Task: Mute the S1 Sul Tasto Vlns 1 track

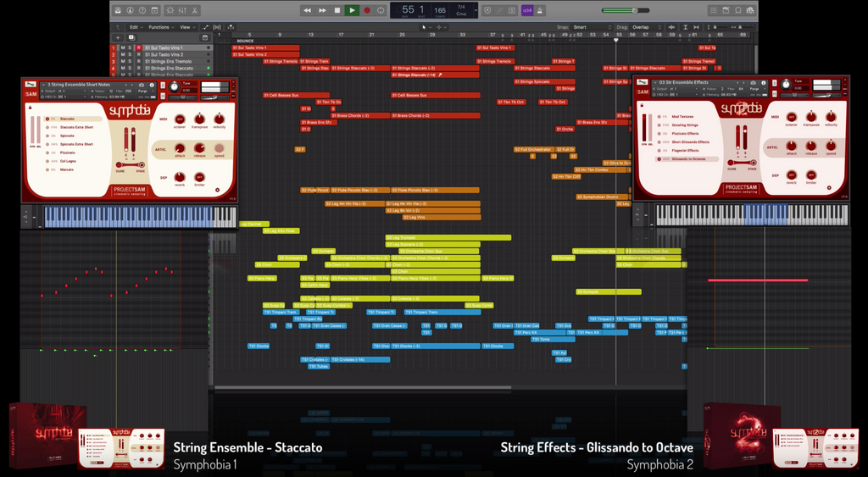Action: click(123, 48)
